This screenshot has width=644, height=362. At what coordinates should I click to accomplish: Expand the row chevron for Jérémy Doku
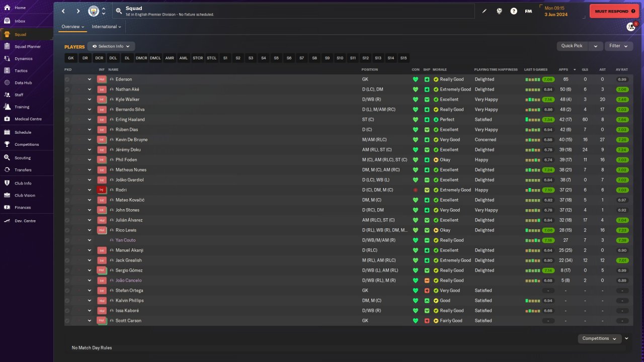[x=90, y=150]
